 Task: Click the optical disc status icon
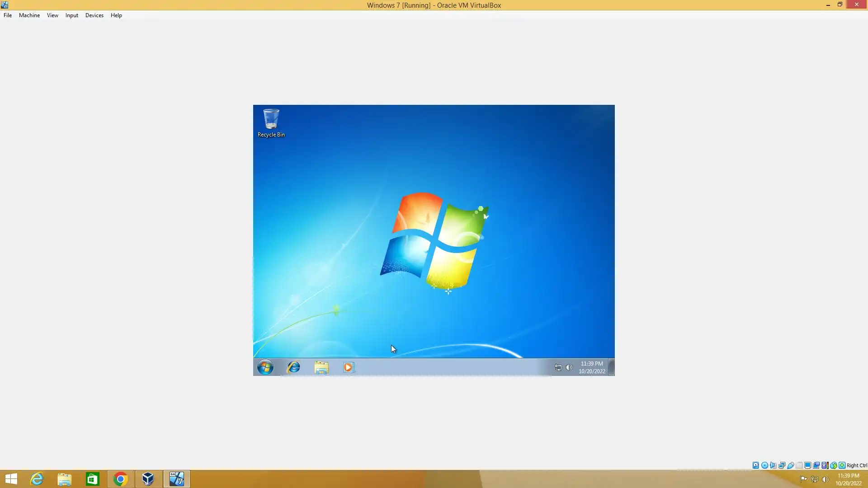764,465
